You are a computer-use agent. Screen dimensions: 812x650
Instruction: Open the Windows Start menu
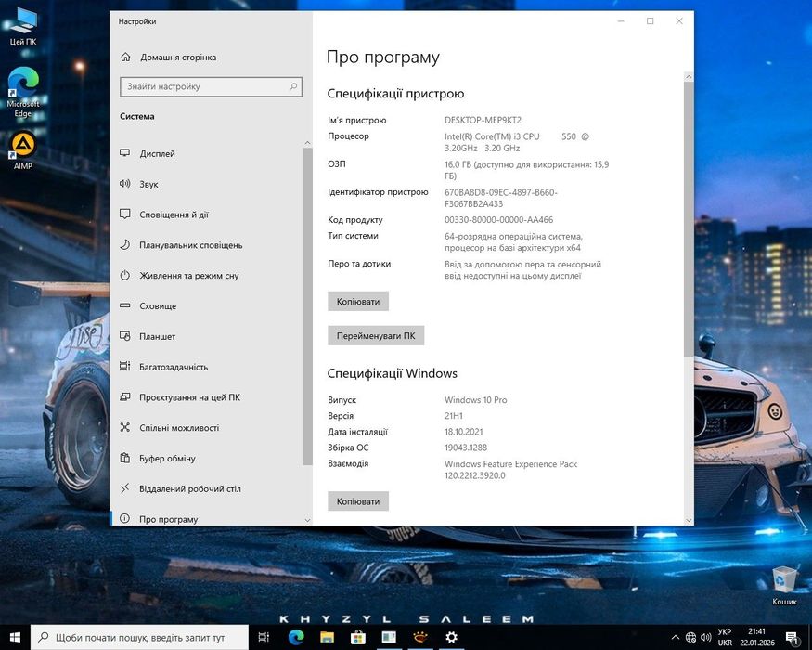pyautogui.click(x=15, y=637)
